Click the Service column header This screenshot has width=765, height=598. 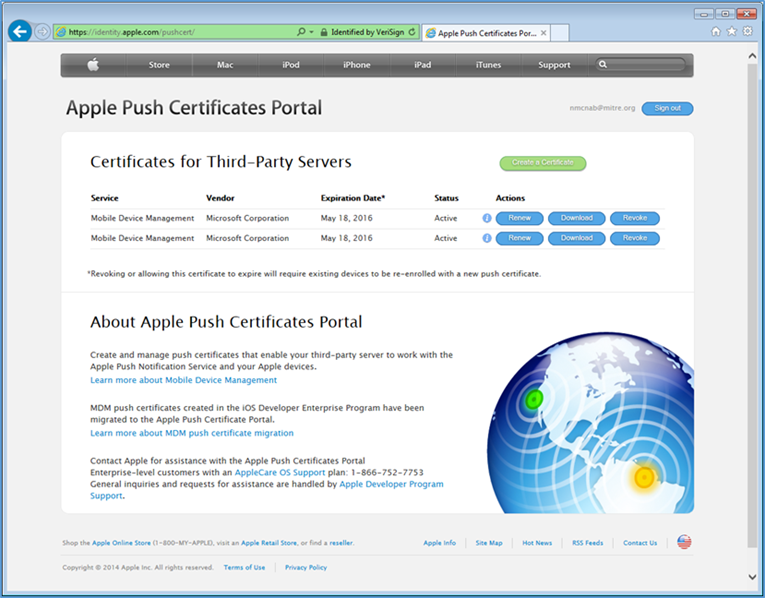click(x=104, y=198)
